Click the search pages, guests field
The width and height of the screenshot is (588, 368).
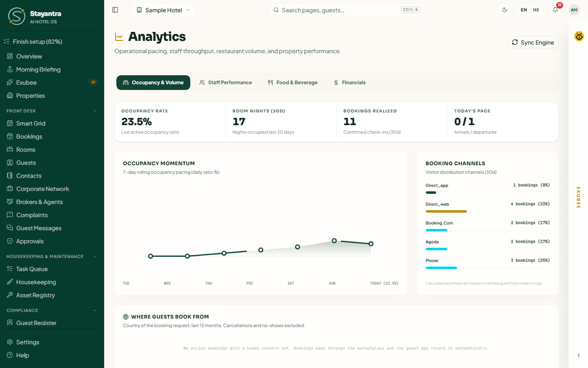347,10
